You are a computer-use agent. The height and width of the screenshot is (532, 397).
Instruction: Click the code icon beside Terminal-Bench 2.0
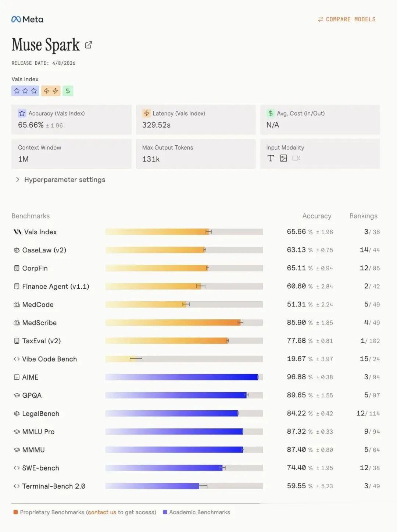(17, 486)
